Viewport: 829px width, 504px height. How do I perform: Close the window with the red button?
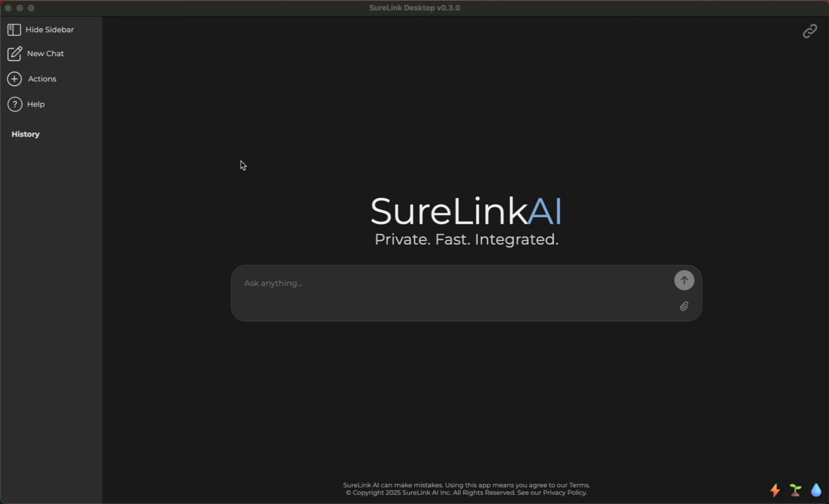[x=8, y=8]
